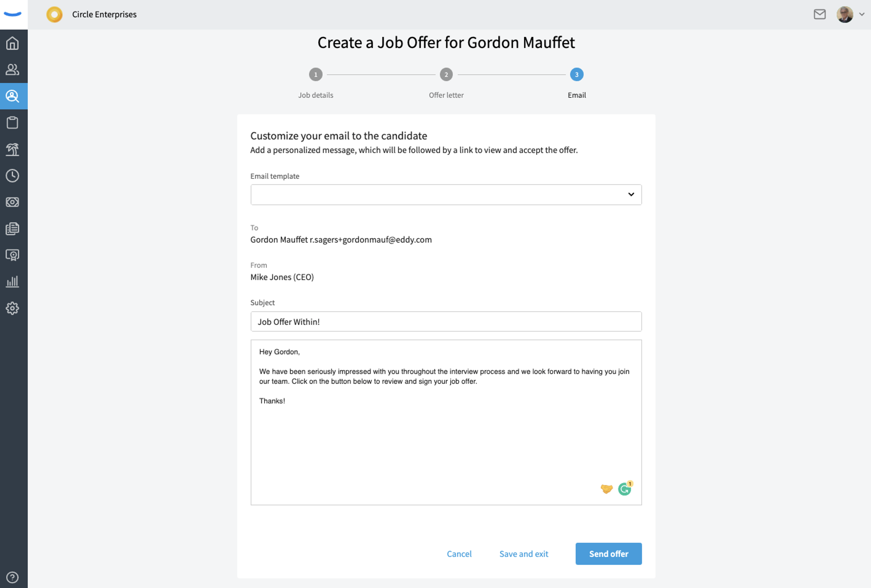Click the Save and exit link
Image resolution: width=871 pixels, height=588 pixels.
pos(523,554)
